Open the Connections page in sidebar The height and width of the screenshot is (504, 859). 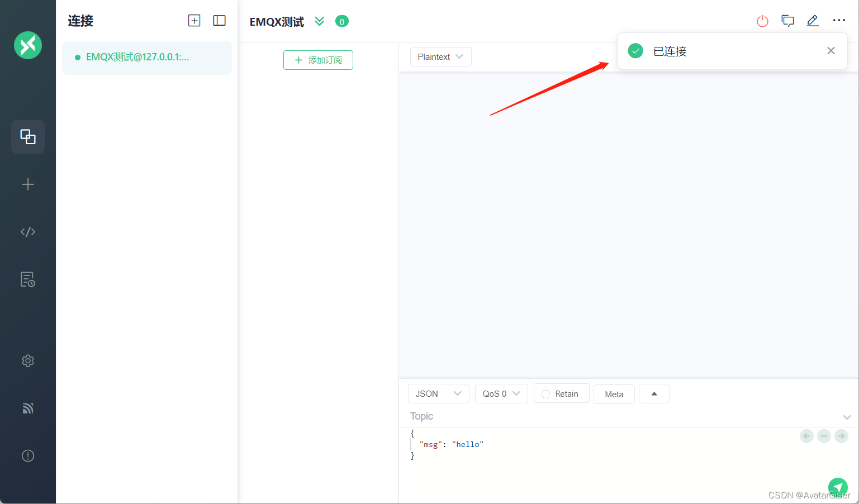click(x=28, y=137)
